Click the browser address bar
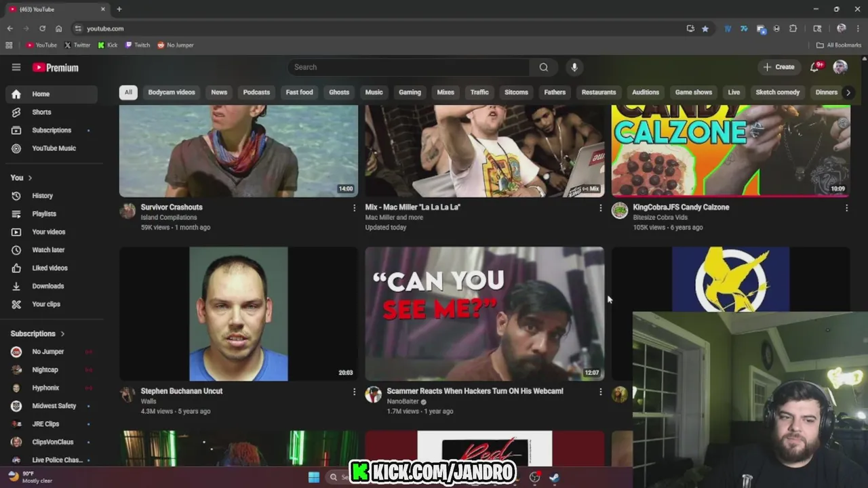 point(380,28)
